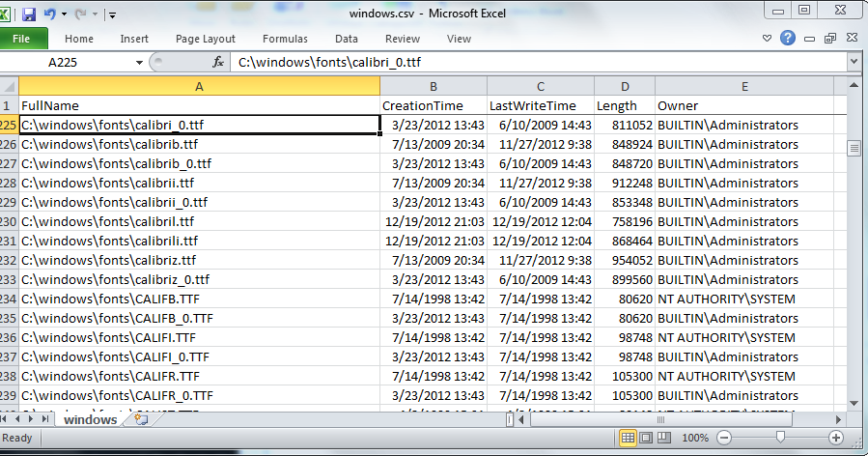Click the FullName header cell

(199, 106)
